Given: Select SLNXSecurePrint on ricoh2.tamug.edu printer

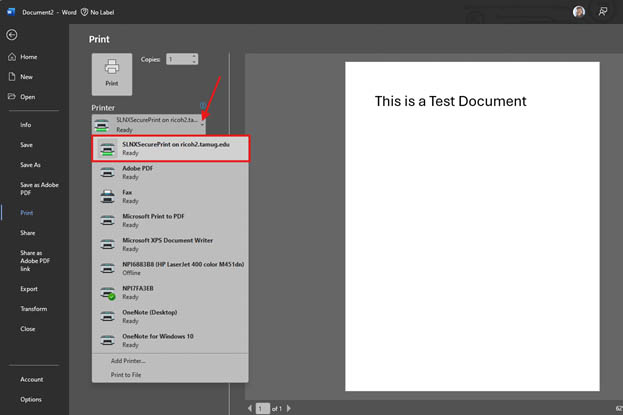Looking at the screenshot, I should click(x=170, y=148).
